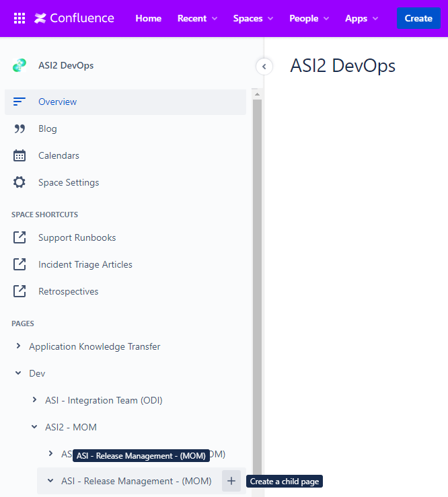Open ASI - Release Management - (MOM) page

coord(137,481)
